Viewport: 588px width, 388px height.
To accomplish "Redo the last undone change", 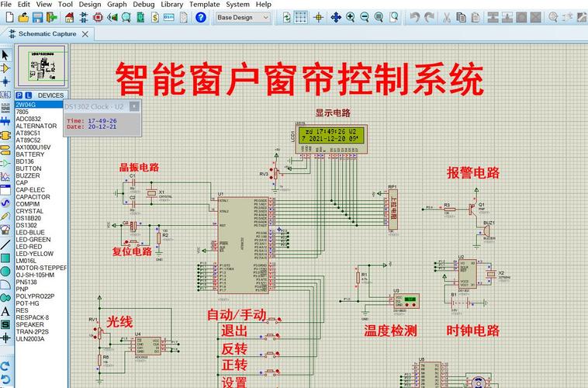I will coord(429,17).
